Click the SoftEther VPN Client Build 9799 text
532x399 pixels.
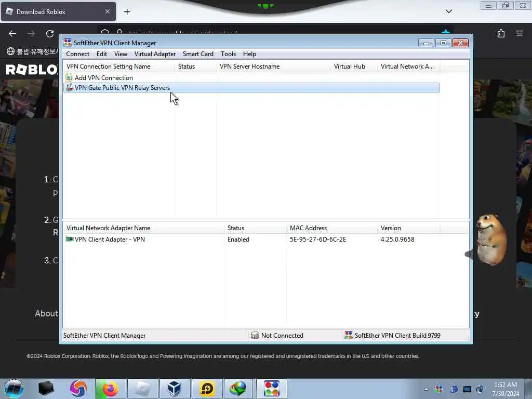coord(397,335)
